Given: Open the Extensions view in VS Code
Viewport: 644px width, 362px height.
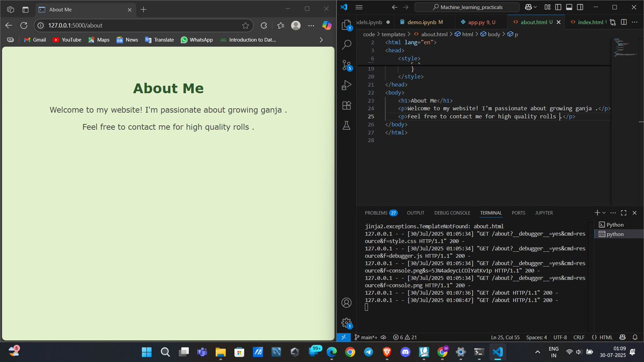Looking at the screenshot, I should [x=347, y=105].
